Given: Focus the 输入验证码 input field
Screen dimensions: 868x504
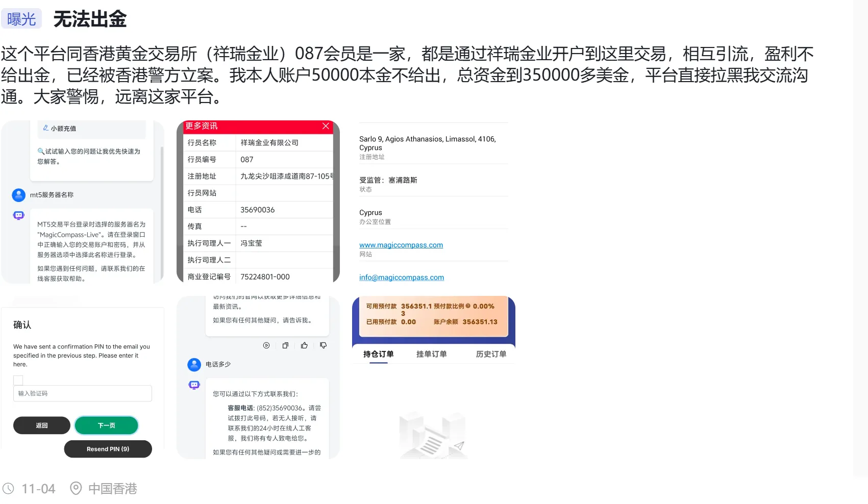Looking at the screenshot, I should [x=83, y=393].
